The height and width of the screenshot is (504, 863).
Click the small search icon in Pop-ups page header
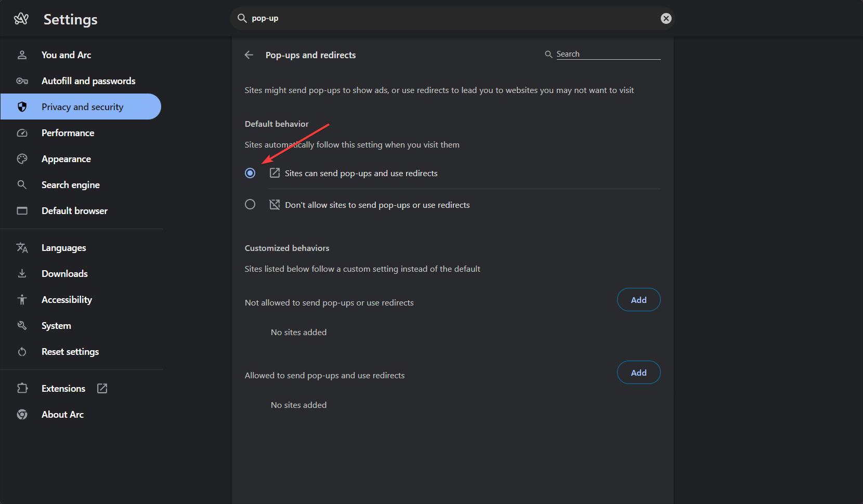click(548, 54)
